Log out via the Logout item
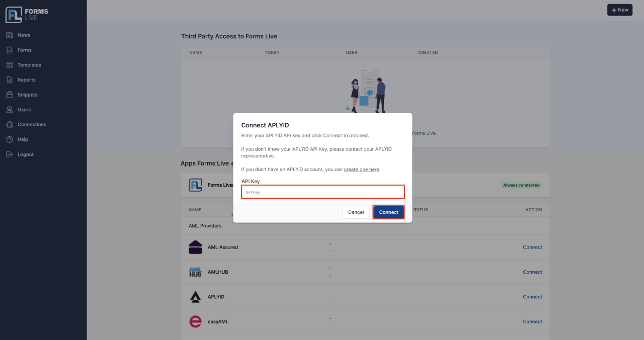 click(x=26, y=154)
